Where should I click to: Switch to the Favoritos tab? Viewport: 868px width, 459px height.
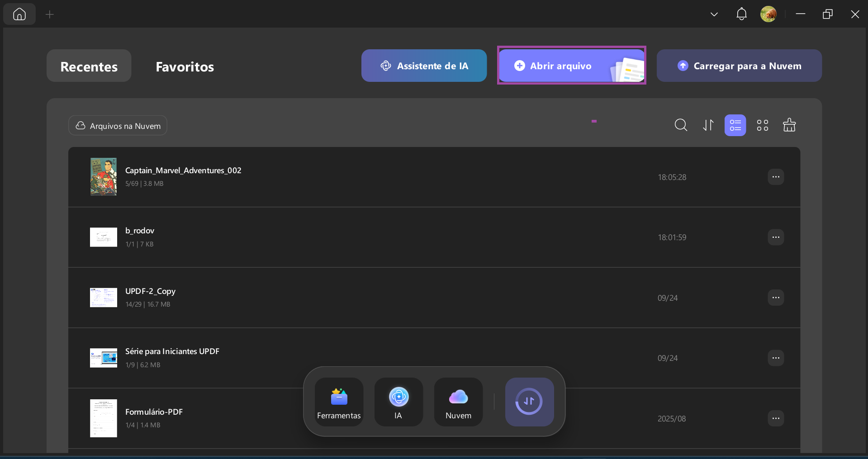(x=185, y=67)
